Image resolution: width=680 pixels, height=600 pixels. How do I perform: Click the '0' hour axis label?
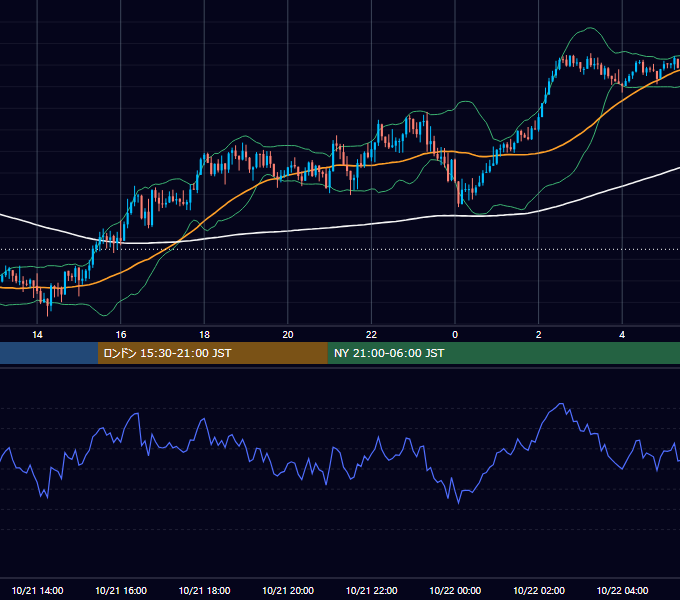pyautogui.click(x=455, y=335)
